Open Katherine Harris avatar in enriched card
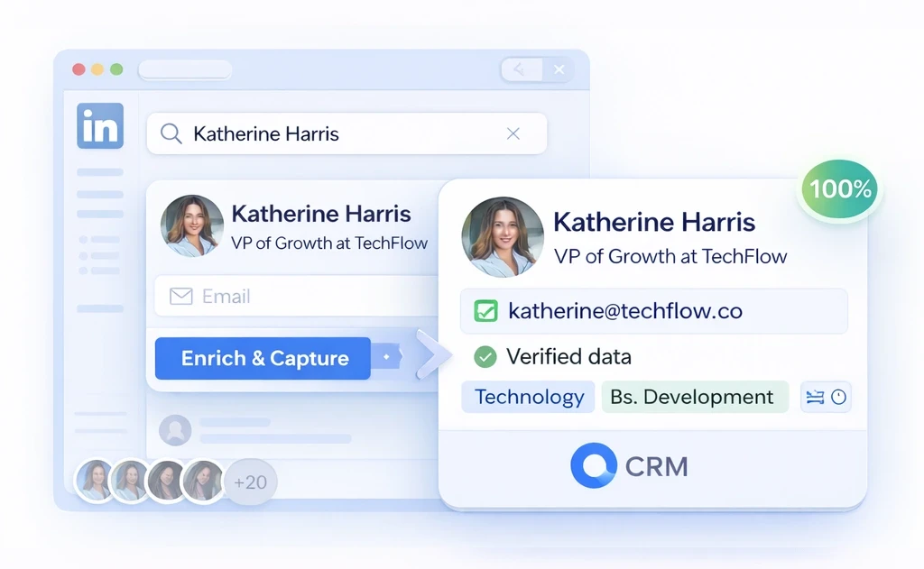This screenshot has height=569, width=924. 503,237
